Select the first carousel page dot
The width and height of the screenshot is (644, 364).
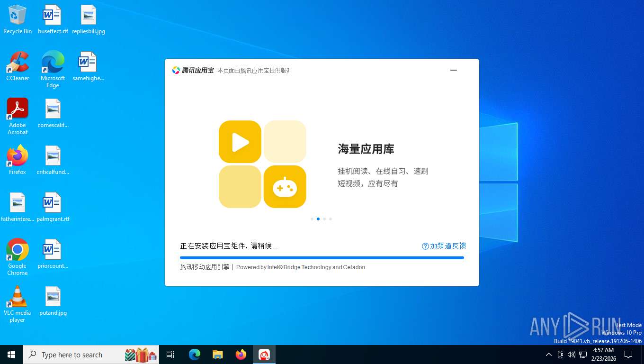pyautogui.click(x=312, y=219)
